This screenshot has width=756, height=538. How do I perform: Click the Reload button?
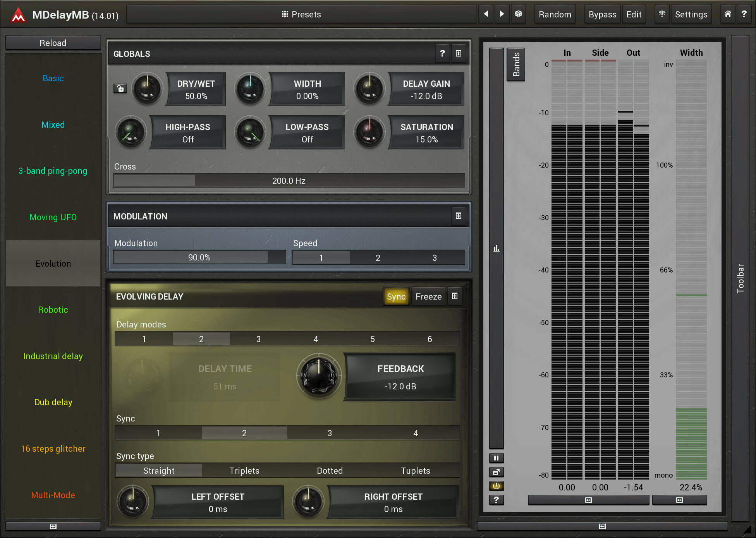[53, 43]
